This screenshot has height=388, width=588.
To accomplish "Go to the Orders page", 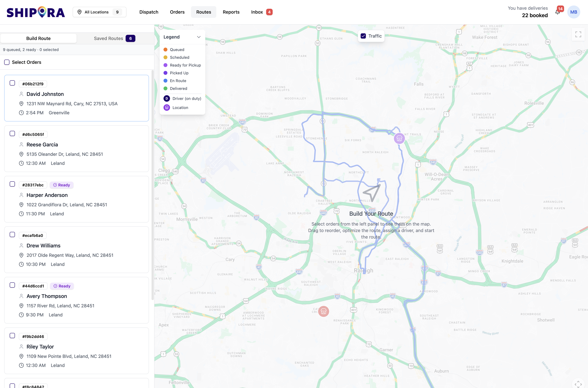I will pyautogui.click(x=177, y=12).
